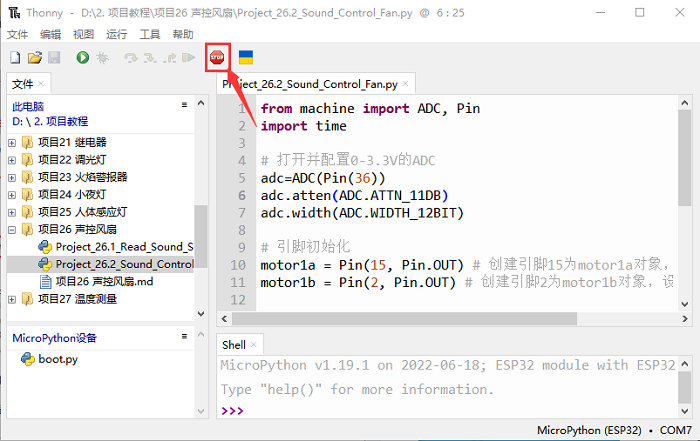Screen dimensions: 700x441
Task: Expand the 项目24 小夜灯 folder
Action: [x=12, y=194]
